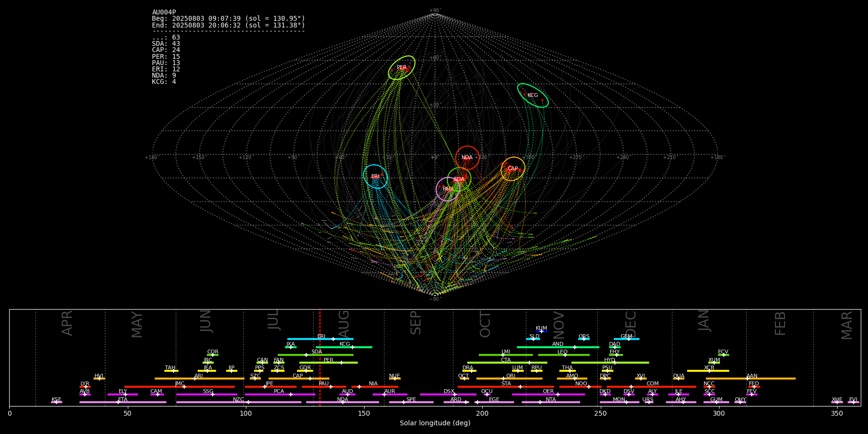Select the '...: 63' count entry
The height and width of the screenshot is (434, 868).
pyautogui.click(x=166, y=38)
